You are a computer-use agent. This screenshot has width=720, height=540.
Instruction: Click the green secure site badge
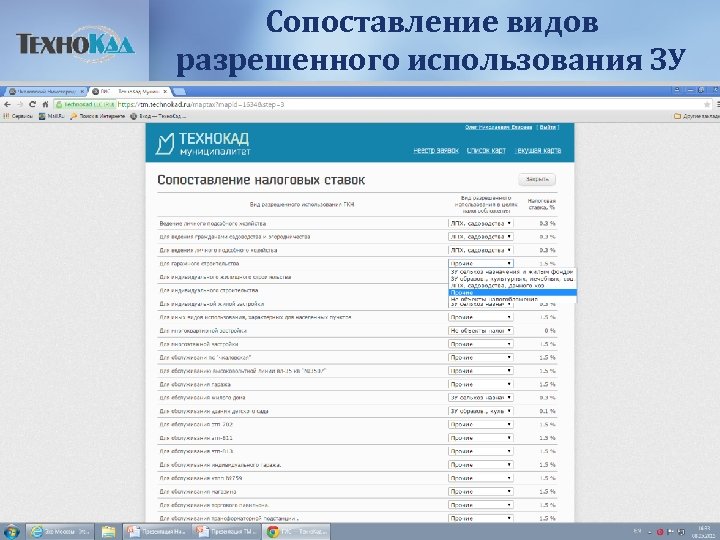(x=84, y=105)
